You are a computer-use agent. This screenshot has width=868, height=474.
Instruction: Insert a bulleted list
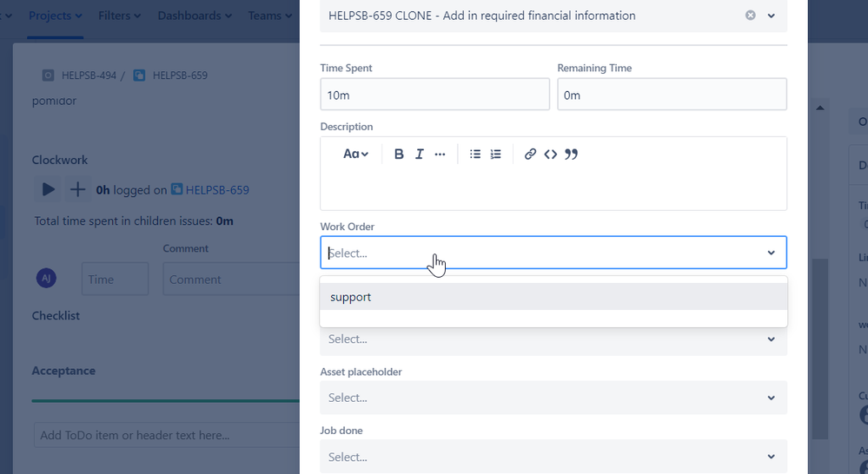tap(475, 155)
